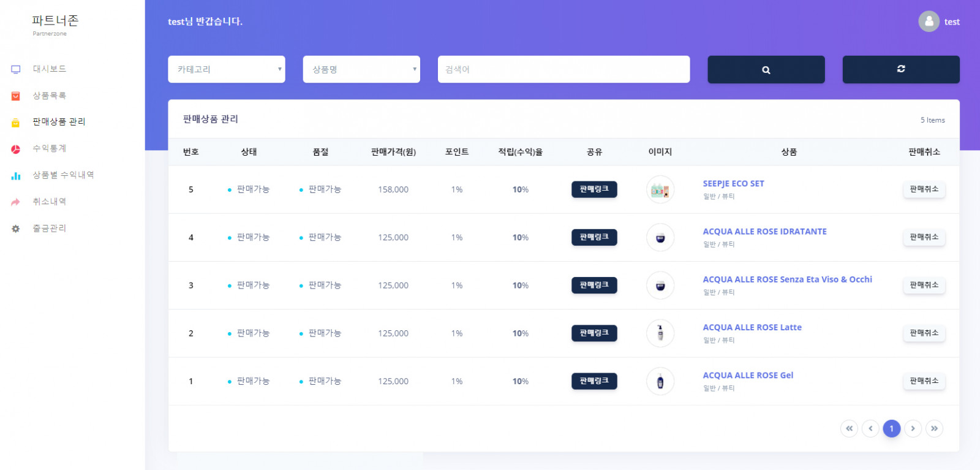The image size is (980, 470).
Task: Open 상품목록 in the sidebar menu
Action: 49,96
